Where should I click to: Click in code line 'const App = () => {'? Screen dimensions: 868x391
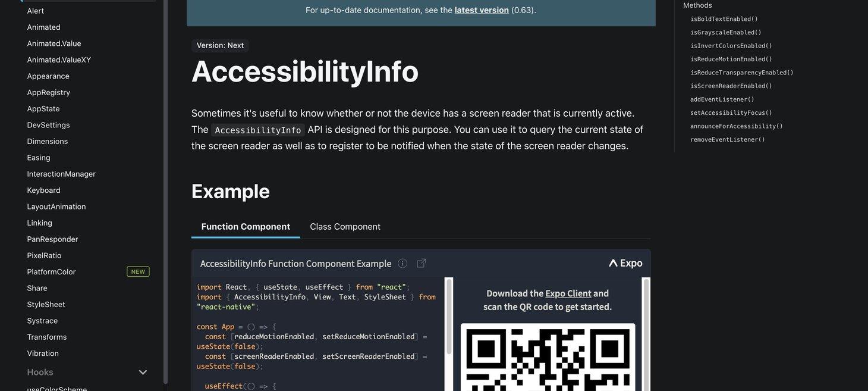[236, 327]
